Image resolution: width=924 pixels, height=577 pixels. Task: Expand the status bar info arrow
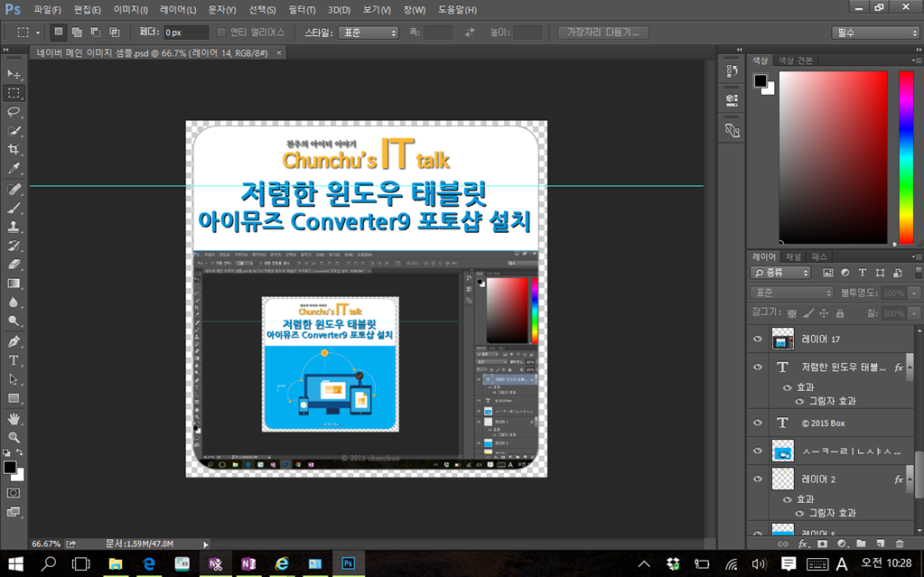click(206, 544)
